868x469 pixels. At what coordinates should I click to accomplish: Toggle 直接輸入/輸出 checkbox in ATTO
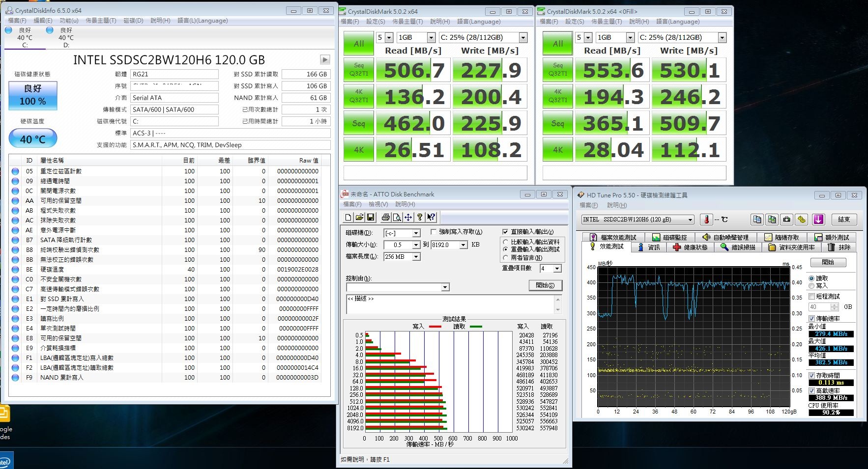[505, 232]
